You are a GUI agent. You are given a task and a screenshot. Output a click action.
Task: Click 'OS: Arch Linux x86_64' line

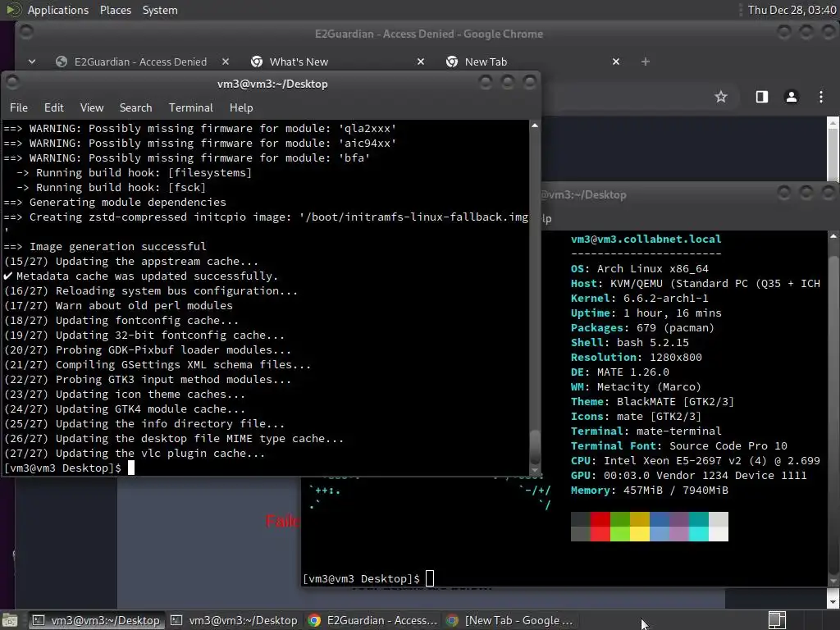[x=640, y=268]
